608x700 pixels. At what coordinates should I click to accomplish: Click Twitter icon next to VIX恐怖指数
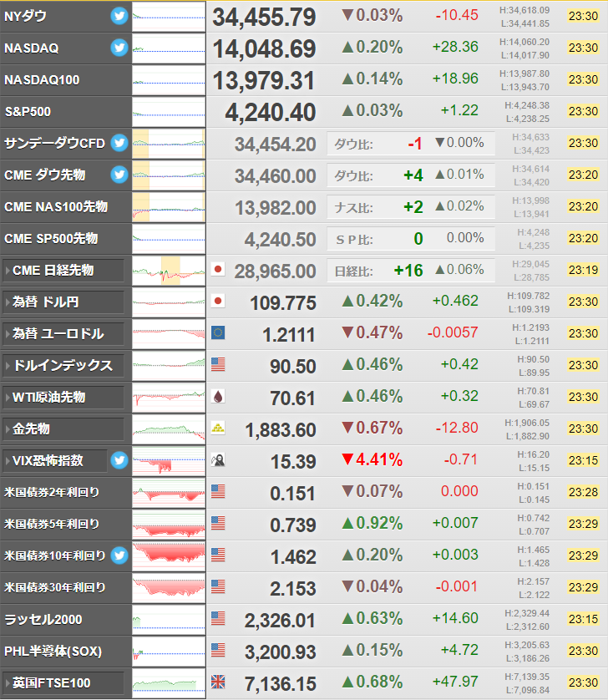tap(119, 460)
